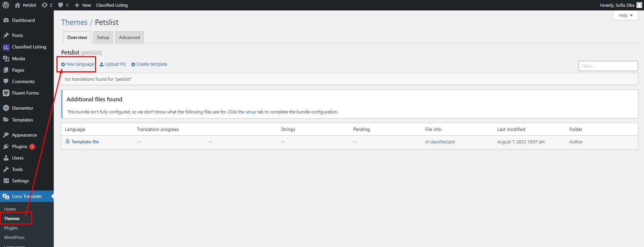Screen dimensions: 644x247
Task: Open the New content menu in the admin bar
Action: 83,5
